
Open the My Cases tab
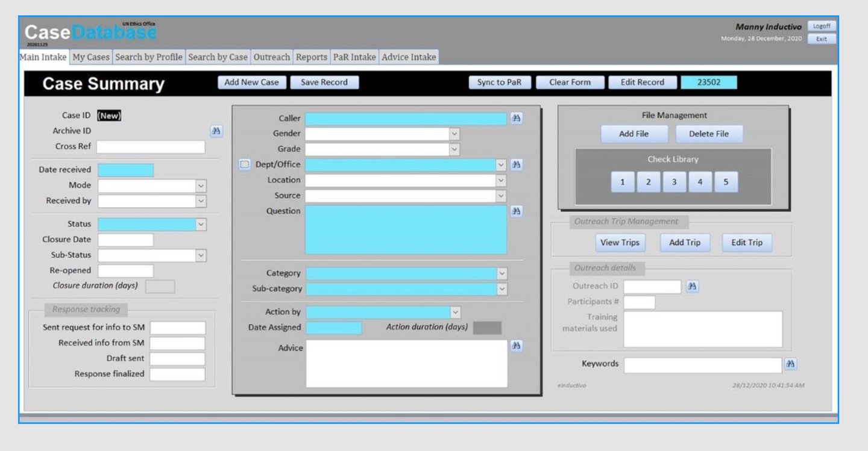[91, 57]
